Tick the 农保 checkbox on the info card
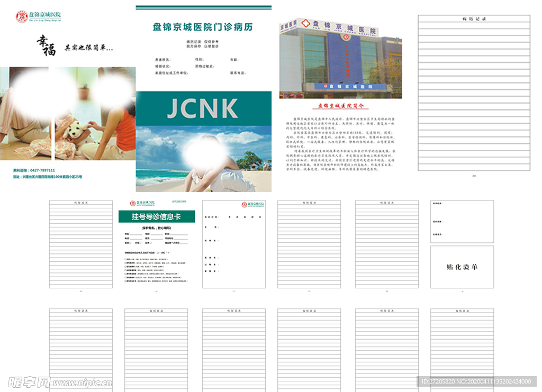Viewport: 542px width, 392px height. [x=140, y=243]
